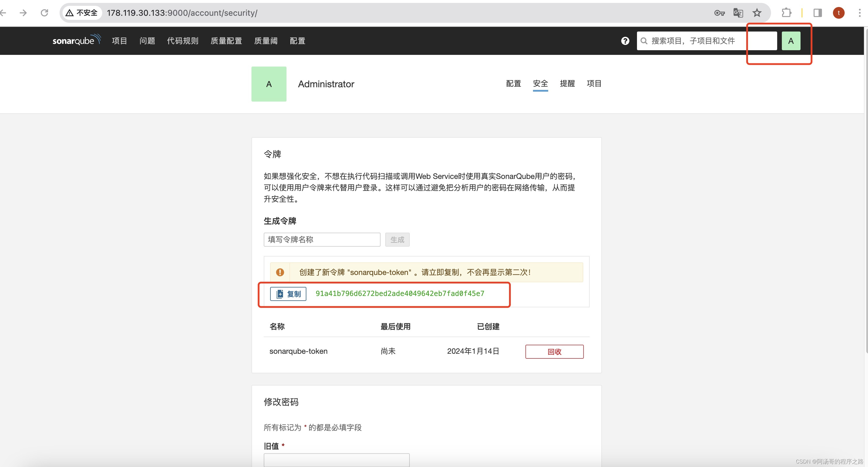Focus the project search field

click(706, 41)
